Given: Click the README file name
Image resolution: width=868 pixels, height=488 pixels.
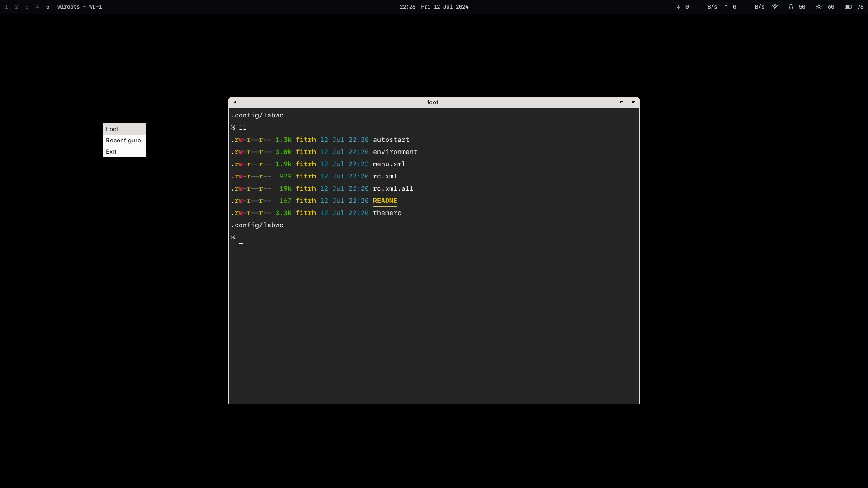Looking at the screenshot, I should point(385,201).
